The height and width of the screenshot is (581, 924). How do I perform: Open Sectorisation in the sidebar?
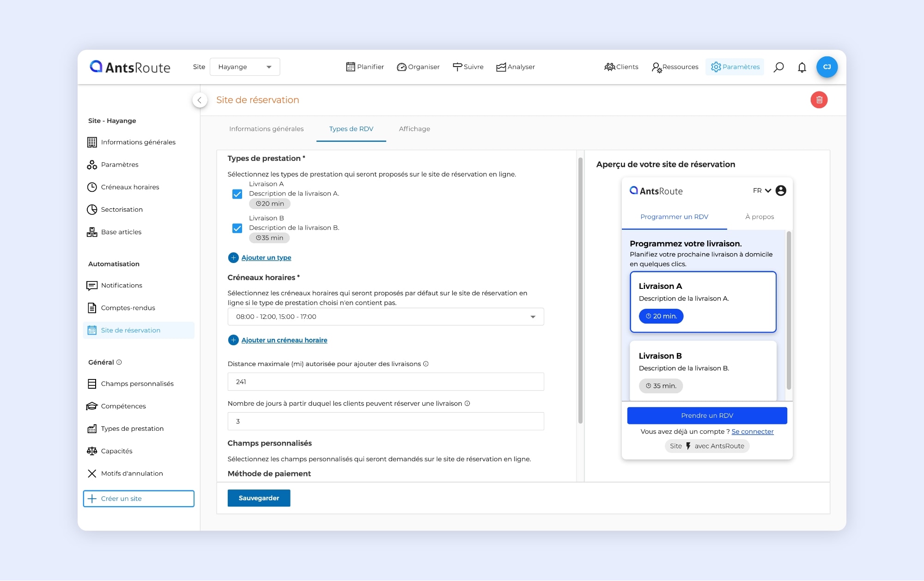(122, 209)
